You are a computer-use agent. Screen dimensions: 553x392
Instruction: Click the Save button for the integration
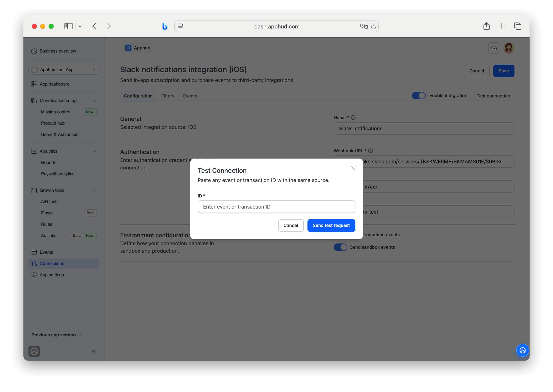coord(503,71)
